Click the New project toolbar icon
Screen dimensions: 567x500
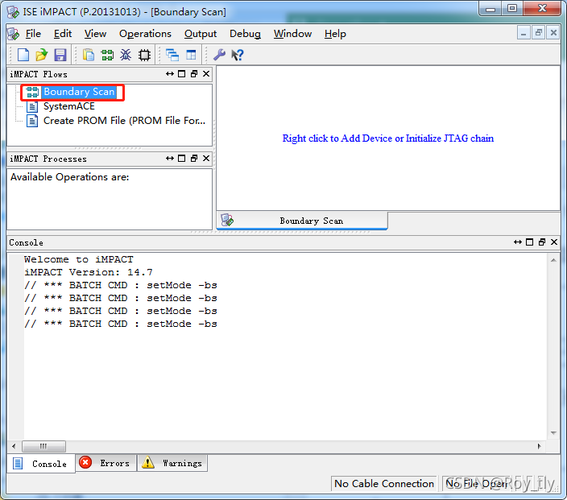[x=23, y=55]
